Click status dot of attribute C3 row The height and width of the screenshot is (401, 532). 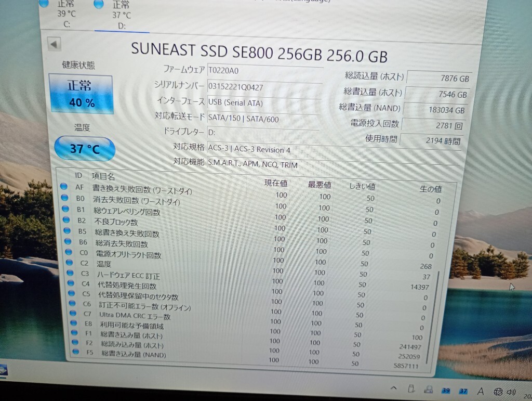click(70, 273)
